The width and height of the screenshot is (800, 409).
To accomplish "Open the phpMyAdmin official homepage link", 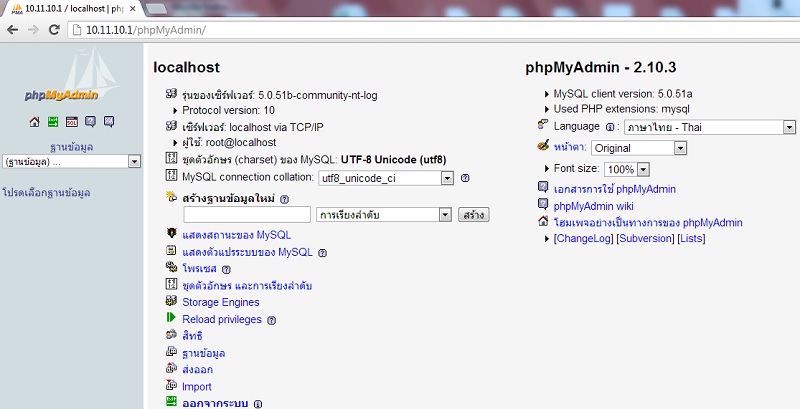I will coord(648,223).
